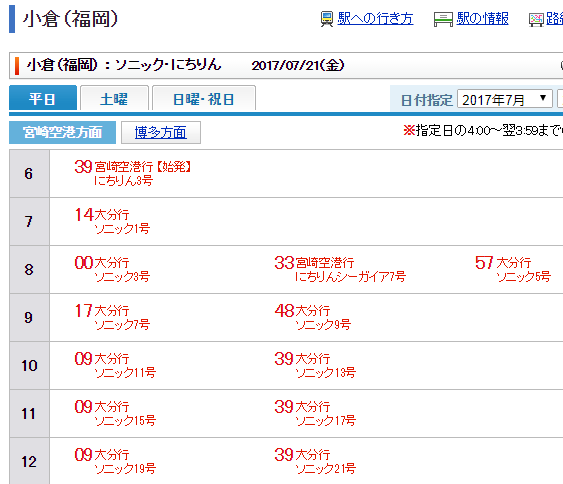The image size is (563, 484).
Task: Select the 平日 tab
Action: click(43, 98)
